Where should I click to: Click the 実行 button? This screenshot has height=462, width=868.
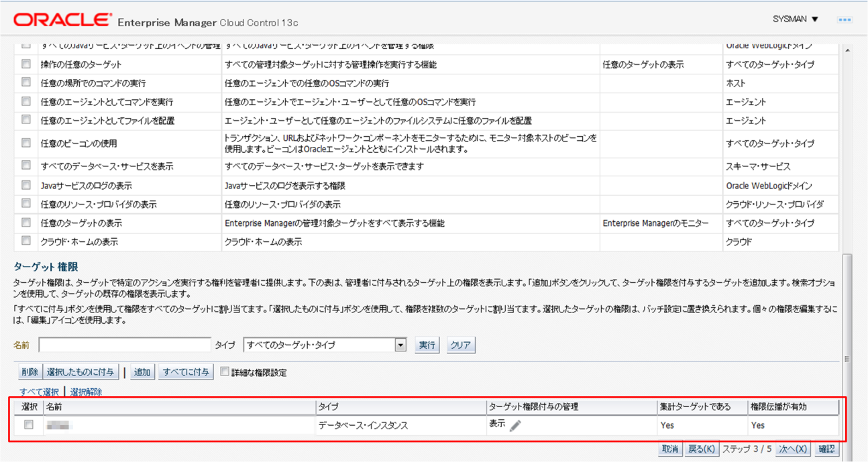[427, 345]
